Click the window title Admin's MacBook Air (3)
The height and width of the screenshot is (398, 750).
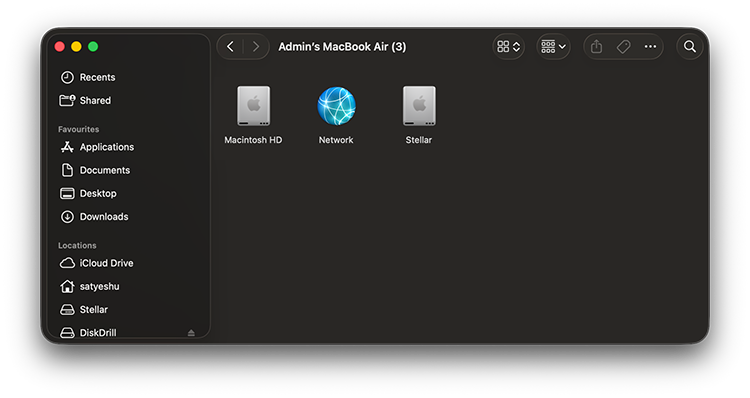click(x=342, y=47)
